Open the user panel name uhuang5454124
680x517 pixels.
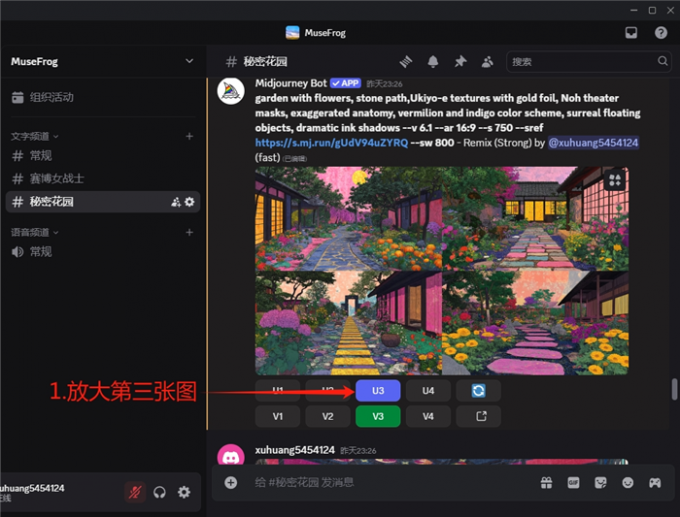coord(33,488)
